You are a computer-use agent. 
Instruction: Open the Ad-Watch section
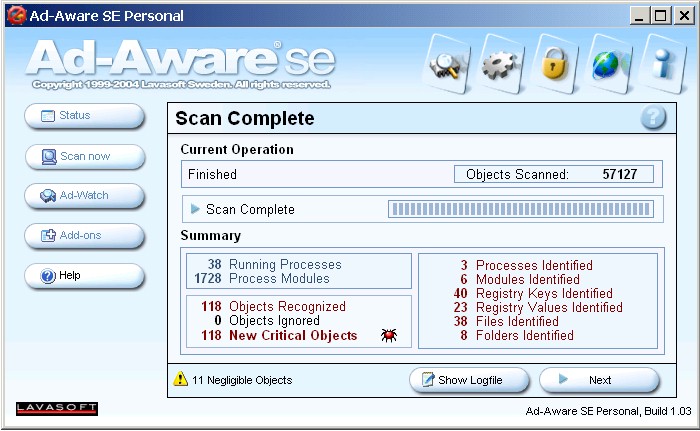click(x=84, y=196)
